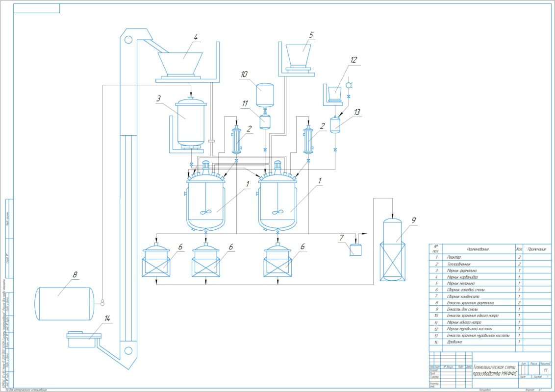Click the 'Кол.' column header
The image size is (555, 392).
point(519,249)
